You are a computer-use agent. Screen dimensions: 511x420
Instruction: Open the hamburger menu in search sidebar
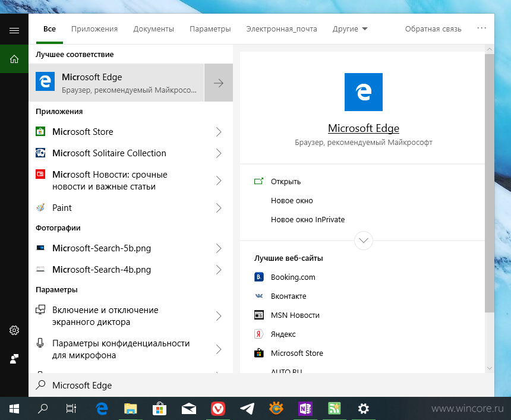pyautogui.click(x=14, y=31)
